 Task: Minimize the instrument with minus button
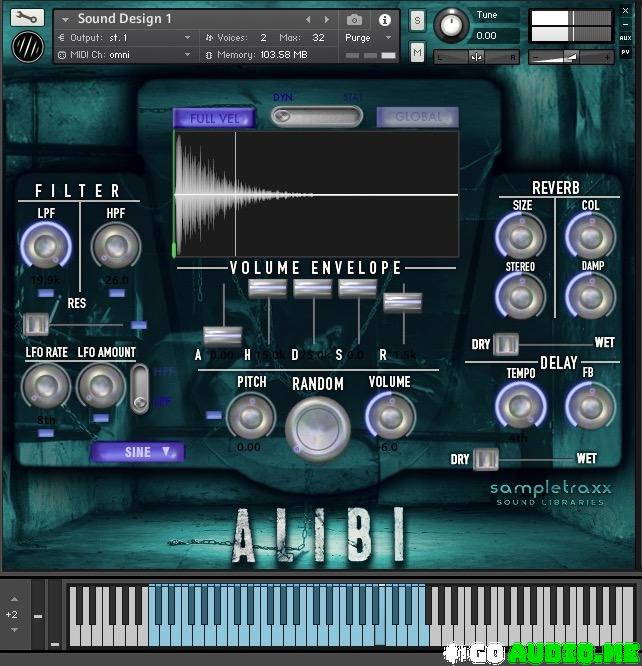click(625, 25)
